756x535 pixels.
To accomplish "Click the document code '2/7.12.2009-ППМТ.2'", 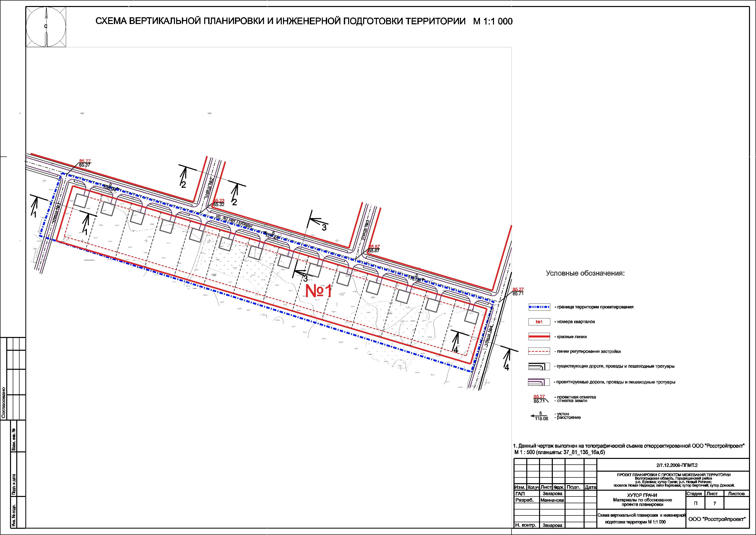I will [x=677, y=465].
